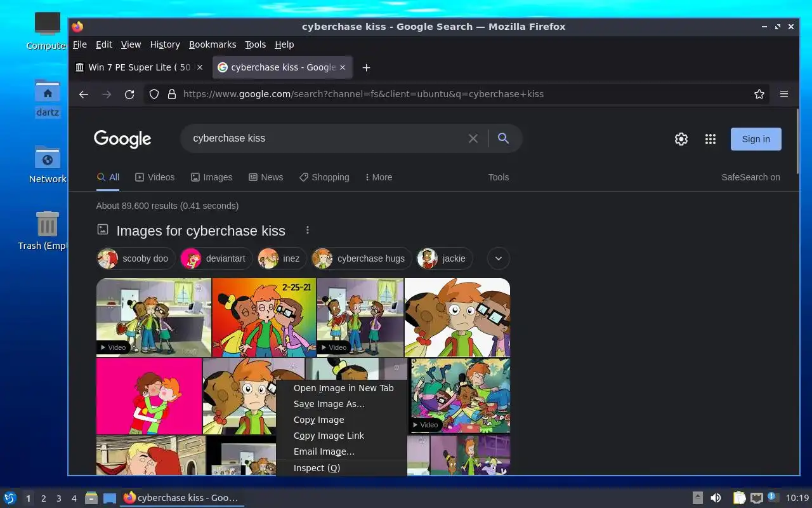Open Google quick settings gear

(681, 139)
